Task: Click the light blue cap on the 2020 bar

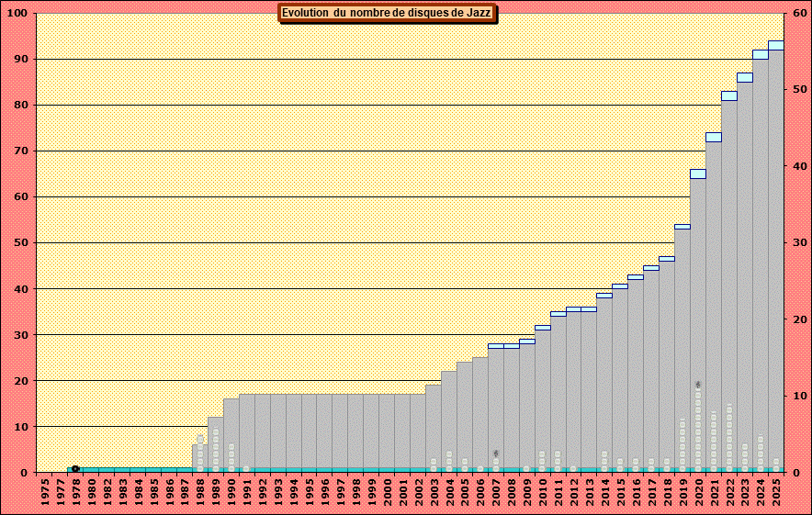Action: tap(698, 174)
